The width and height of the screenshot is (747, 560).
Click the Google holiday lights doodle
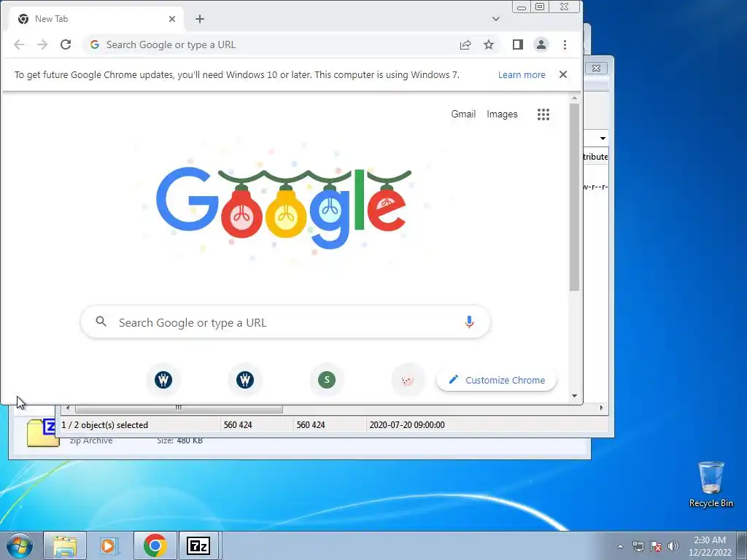click(284, 208)
